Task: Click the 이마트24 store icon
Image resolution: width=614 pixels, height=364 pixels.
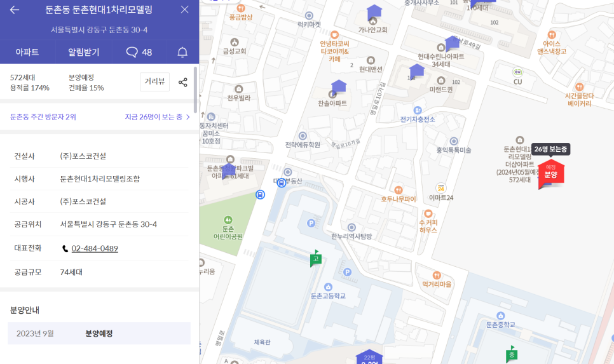Action: pos(441,189)
